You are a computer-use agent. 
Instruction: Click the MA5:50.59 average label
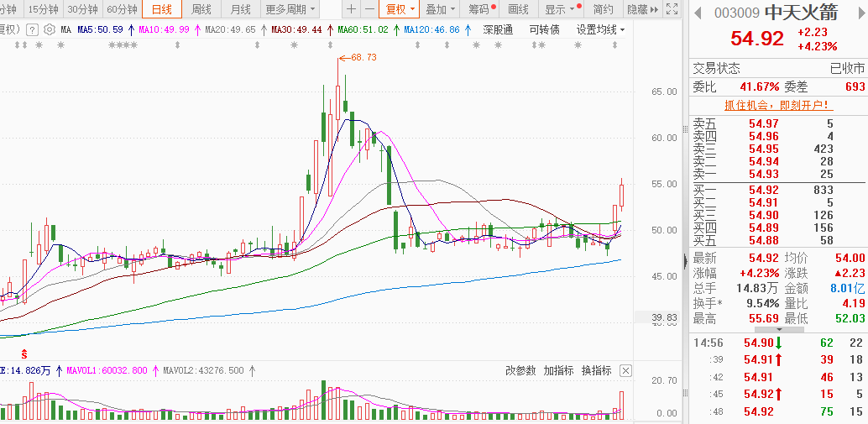(100, 30)
